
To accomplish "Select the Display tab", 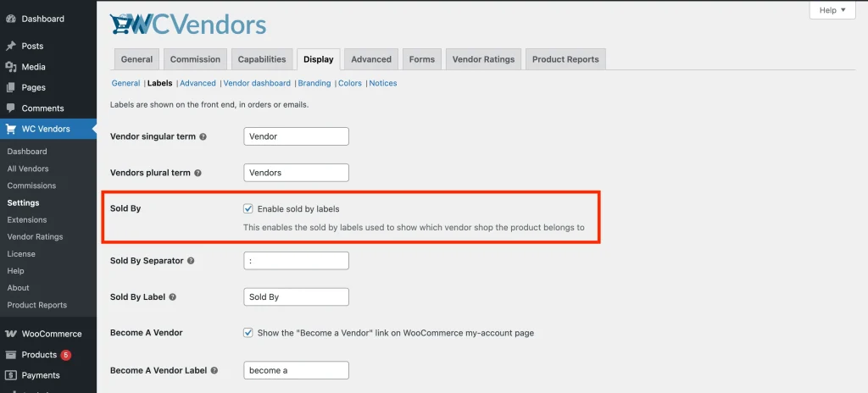I will click(x=319, y=59).
